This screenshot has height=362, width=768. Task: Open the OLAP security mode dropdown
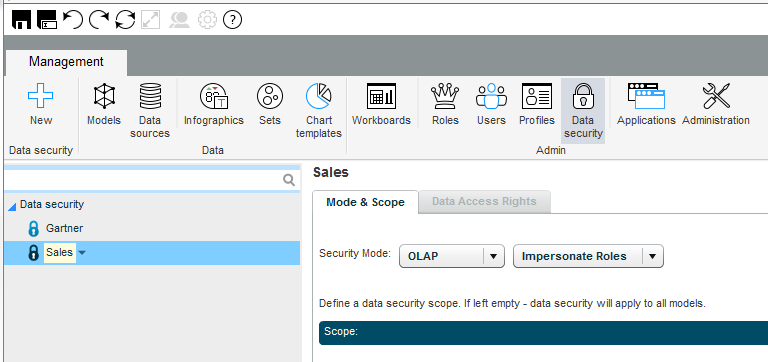(x=452, y=256)
